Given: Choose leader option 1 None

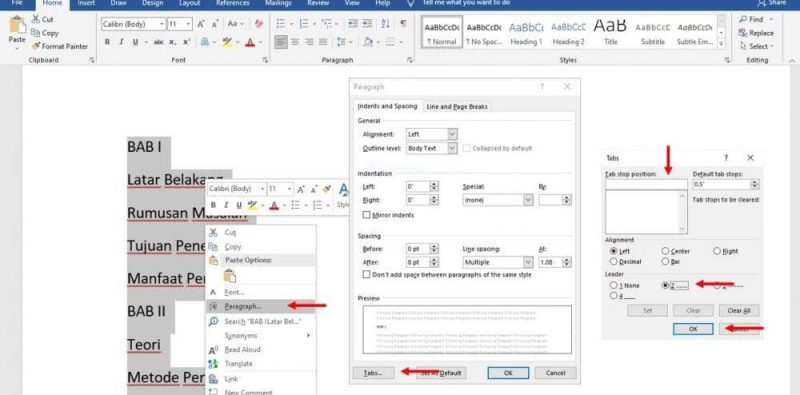Looking at the screenshot, I should point(613,286).
